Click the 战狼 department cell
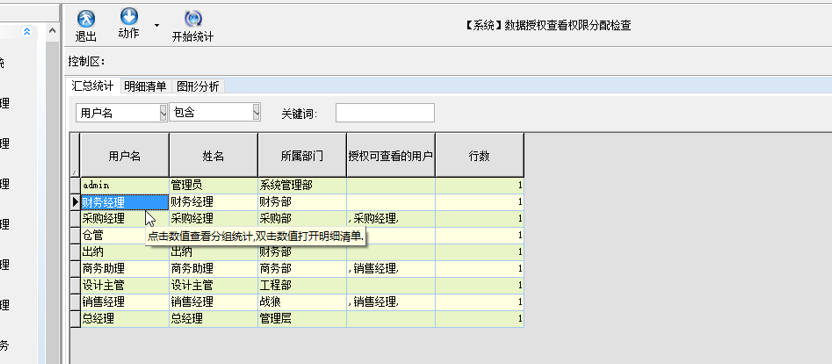 pos(302,302)
